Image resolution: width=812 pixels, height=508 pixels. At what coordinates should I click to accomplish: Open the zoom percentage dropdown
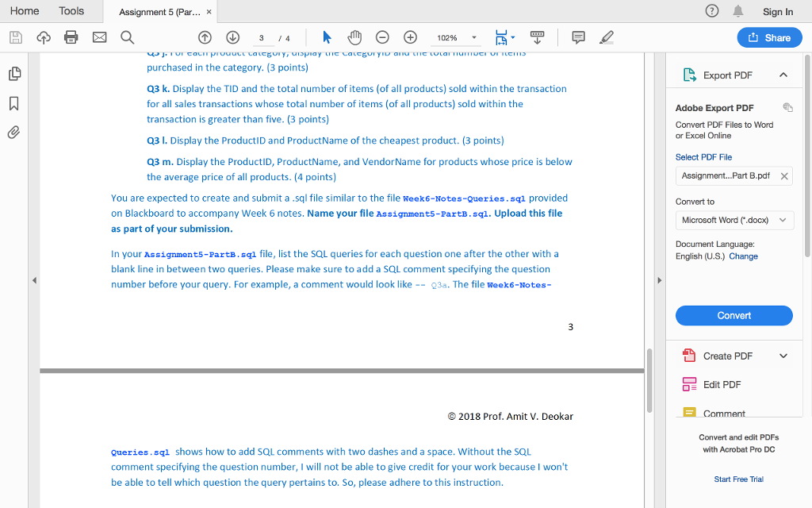click(x=473, y=37)
